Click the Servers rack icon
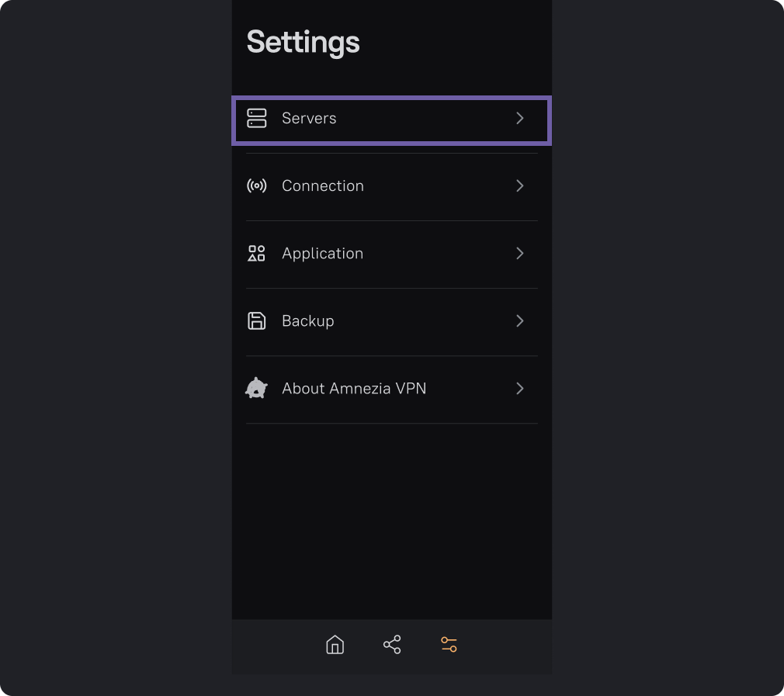The width and height of the screenshot is (784, 696). [256, 119]
